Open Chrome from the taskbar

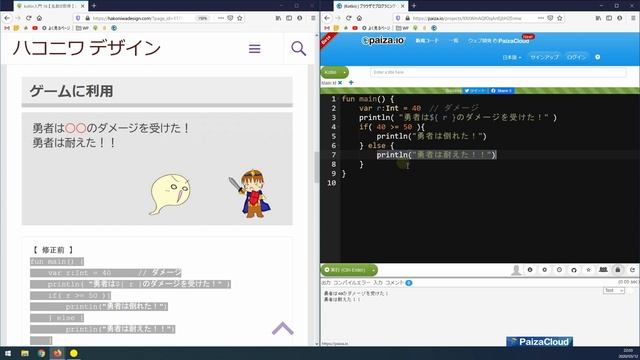click(x=41, y=353)
